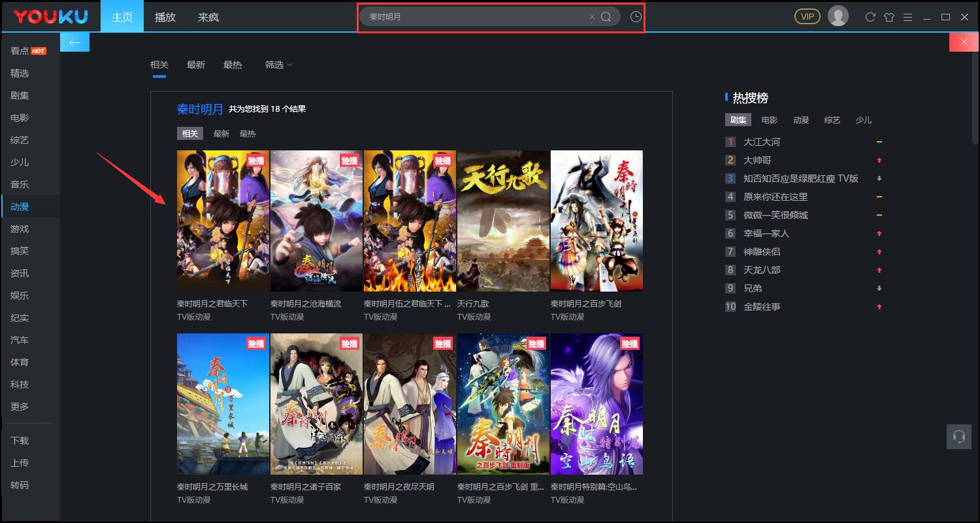Open search history via the clock icon
980x523 pixels.
point(635,17)
